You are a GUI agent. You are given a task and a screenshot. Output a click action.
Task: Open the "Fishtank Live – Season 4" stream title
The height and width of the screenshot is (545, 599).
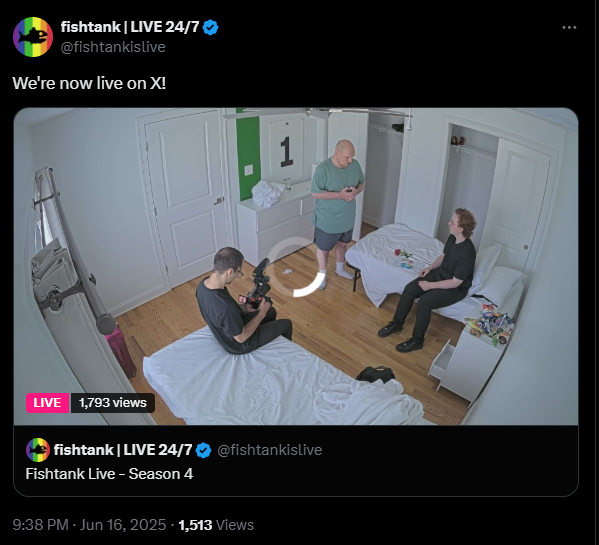(109, 474)
